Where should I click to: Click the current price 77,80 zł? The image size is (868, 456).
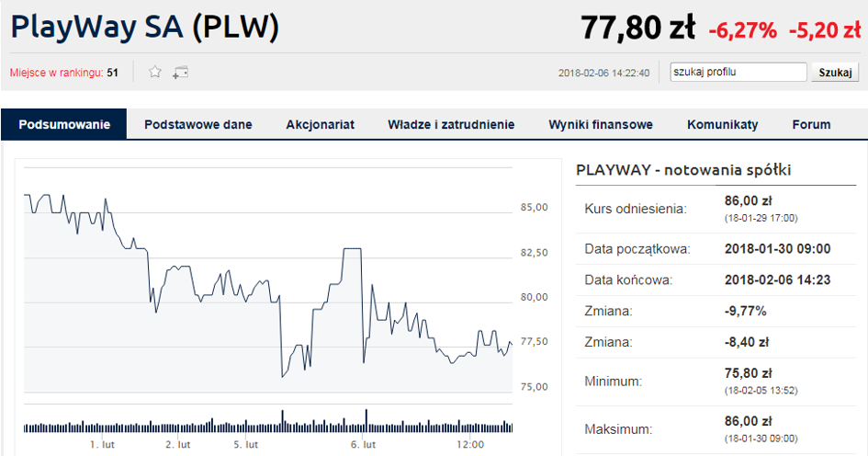(x=637, y=28)
